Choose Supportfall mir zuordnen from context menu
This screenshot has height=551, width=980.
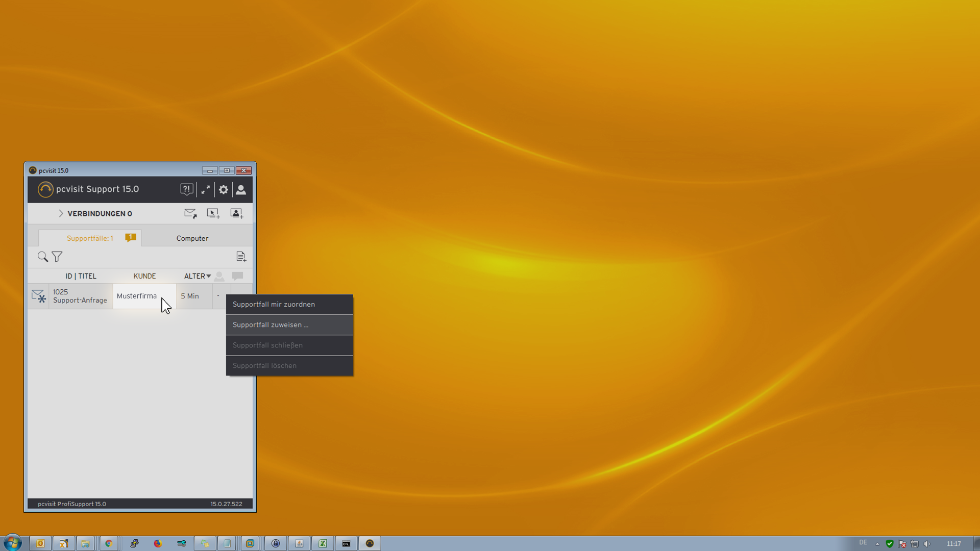289,305
